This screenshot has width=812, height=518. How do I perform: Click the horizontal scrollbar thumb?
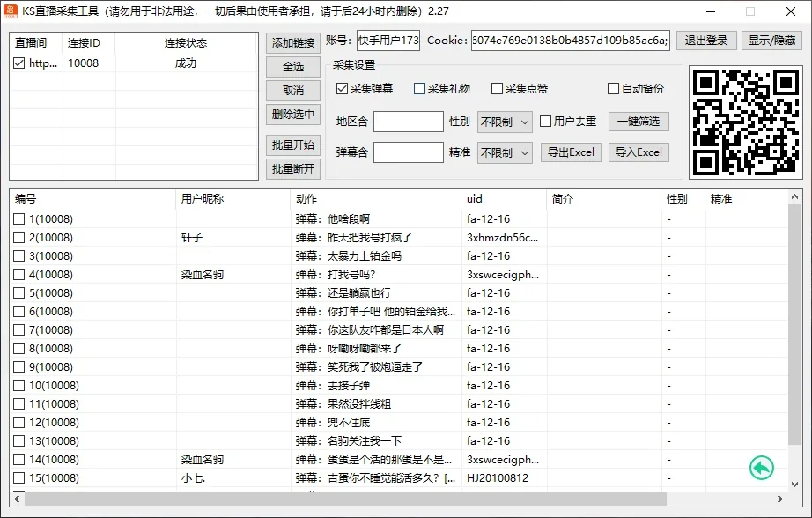click(345, 499)
